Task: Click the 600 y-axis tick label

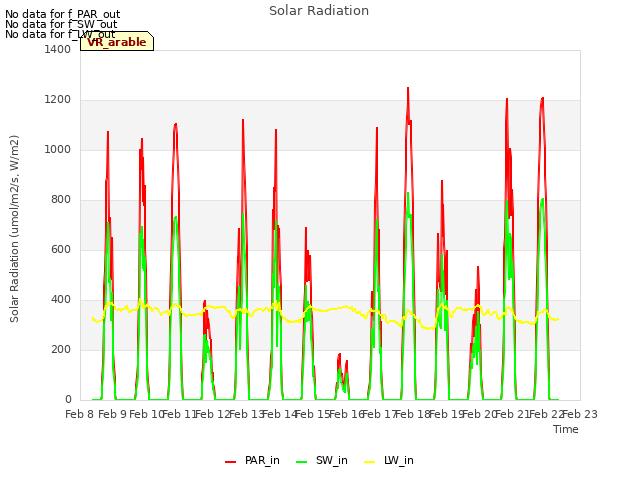Action: [x=61, y=249]
